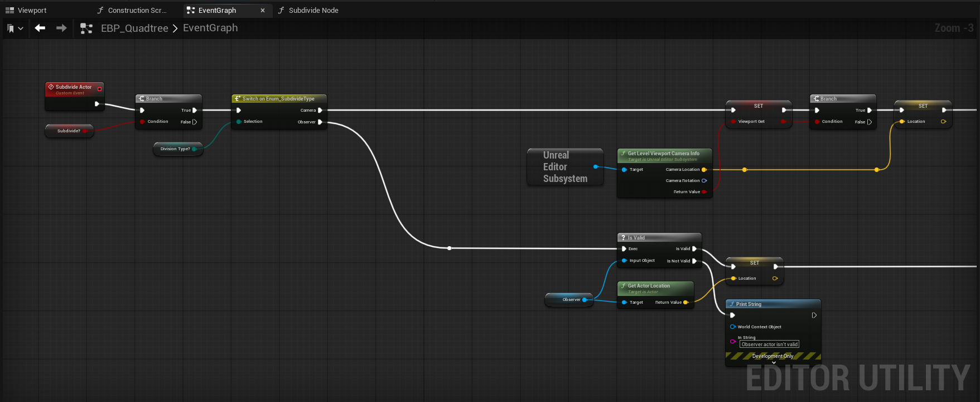The image size is (980, 402).
Task: Select the Division Type? variable node
Action: click(x=178, y=149)
